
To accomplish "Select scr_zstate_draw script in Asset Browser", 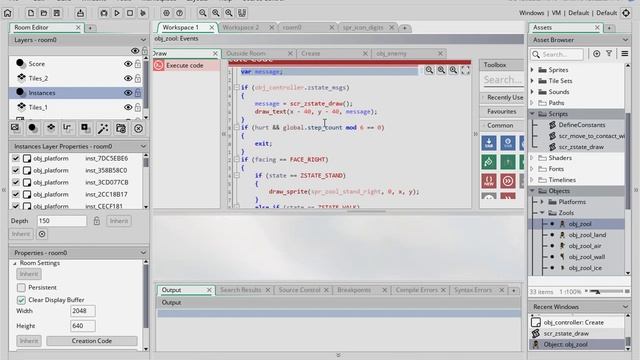I will tap(581, 147).
